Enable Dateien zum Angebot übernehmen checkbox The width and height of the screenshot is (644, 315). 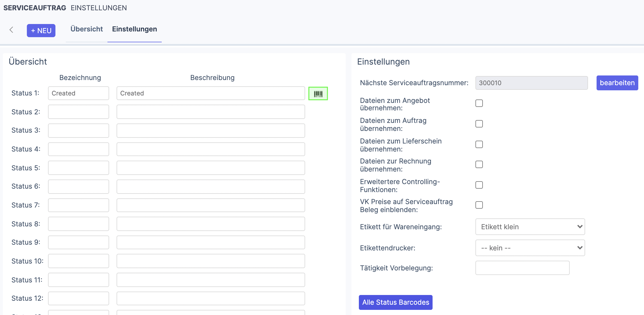click(479, 103)
